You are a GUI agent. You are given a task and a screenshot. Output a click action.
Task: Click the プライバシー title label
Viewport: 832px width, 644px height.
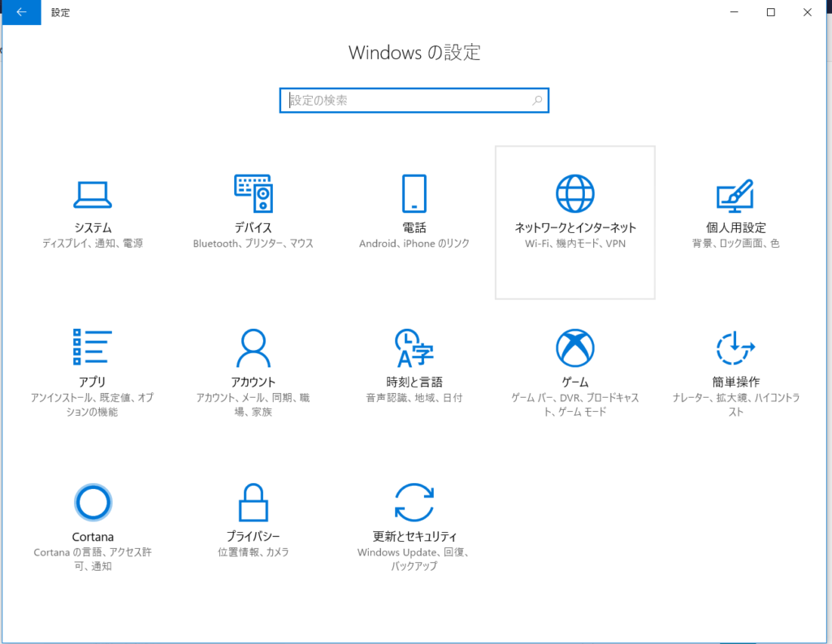point(253,536)
